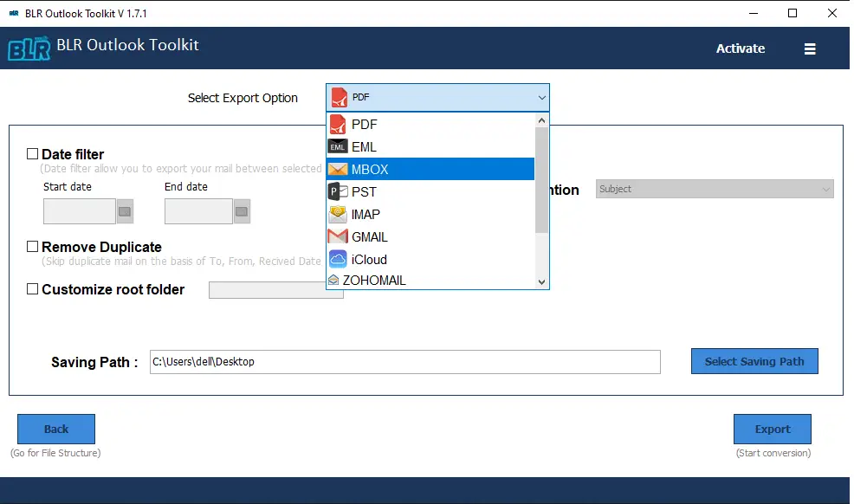
Task: Click the saving path input field
Action: click(404, 361)
